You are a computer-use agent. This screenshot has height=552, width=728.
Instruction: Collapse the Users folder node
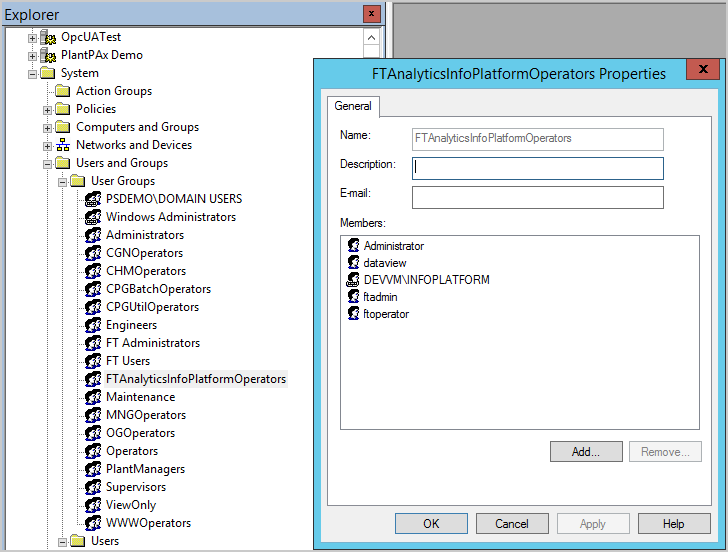[x=62, y=542]
